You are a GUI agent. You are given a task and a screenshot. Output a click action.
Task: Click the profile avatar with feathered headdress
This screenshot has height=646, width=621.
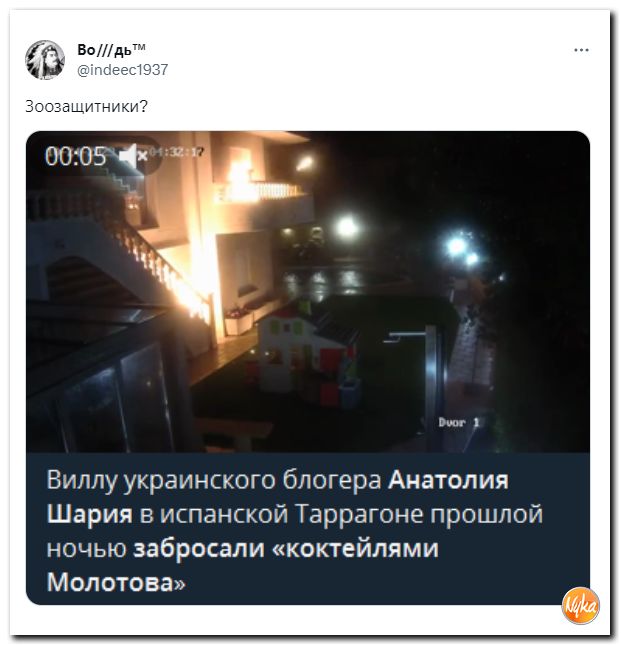tap(45, 60)
